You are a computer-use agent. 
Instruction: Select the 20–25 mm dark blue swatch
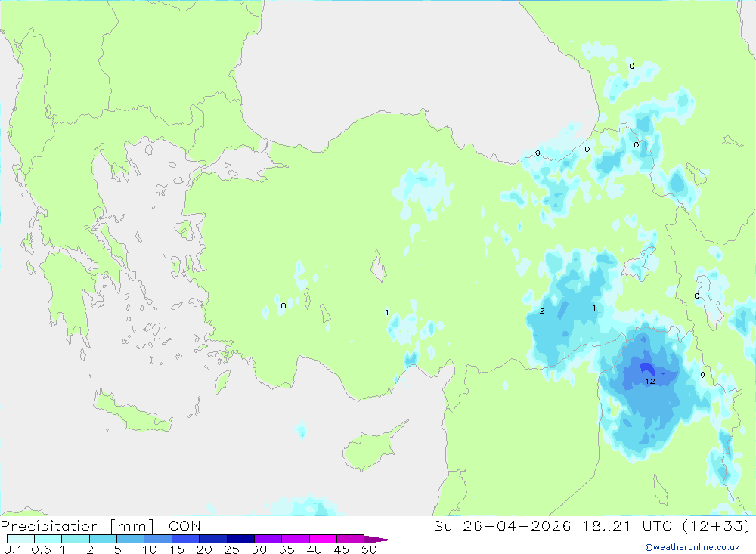point(212,539)
